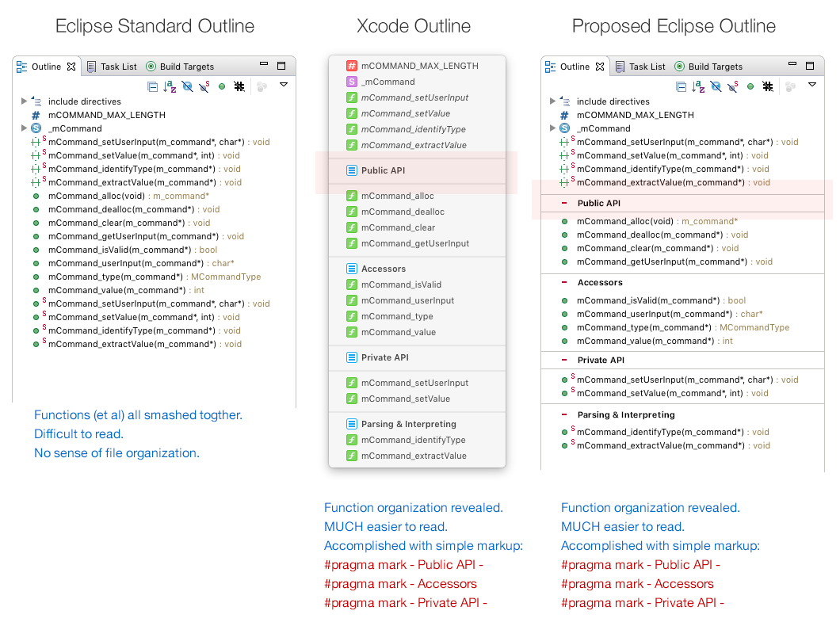
Task: Click greyed group icon in Standard Eclipse toolbar
Action: 262,86
